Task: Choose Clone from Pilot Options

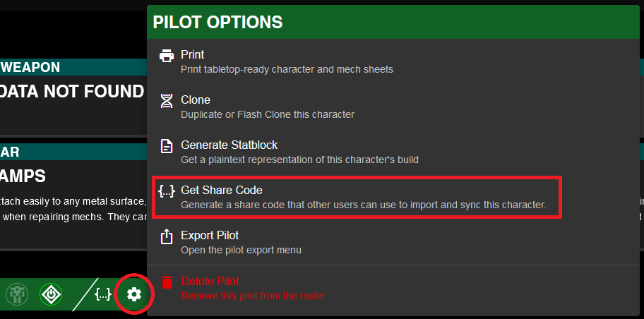Action: (196, 100)
